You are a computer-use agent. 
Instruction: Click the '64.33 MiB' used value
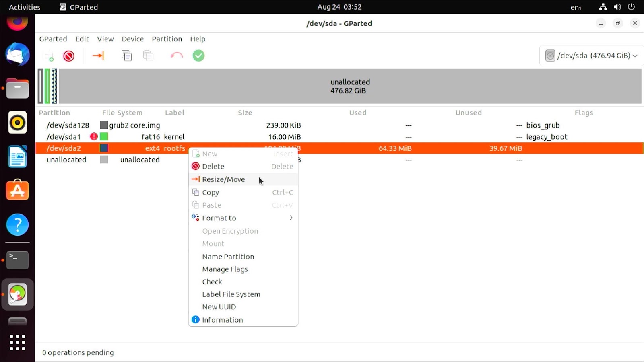point(395,148)
